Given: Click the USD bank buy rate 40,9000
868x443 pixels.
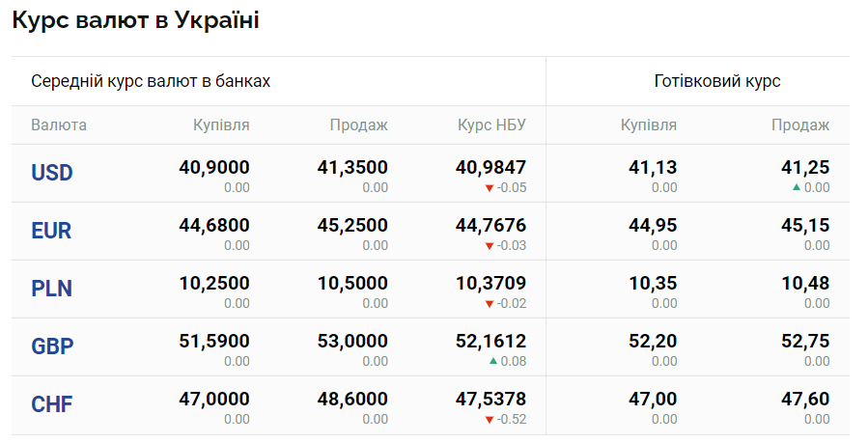Looking at the screenshot, I should (214, 167).
